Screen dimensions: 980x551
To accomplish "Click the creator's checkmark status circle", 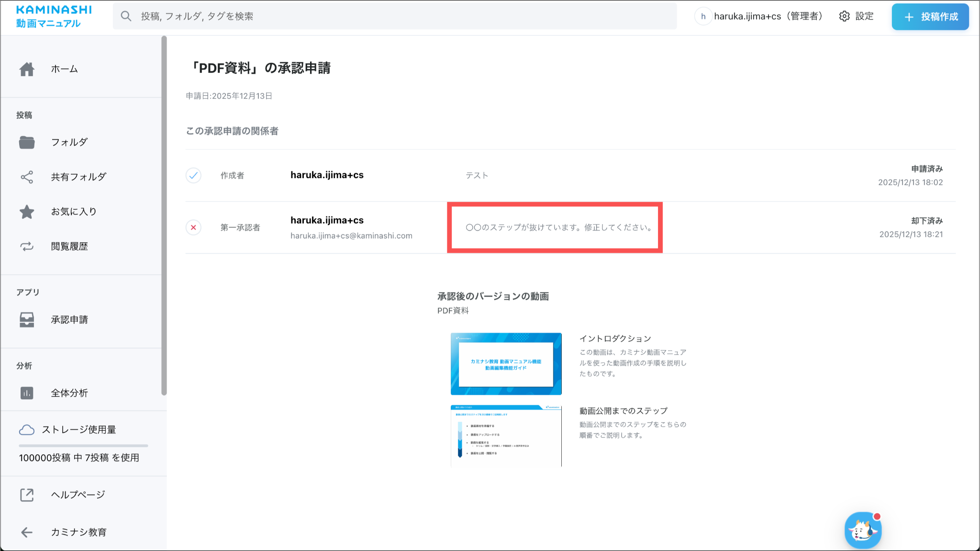I will (x=193, y=176).
